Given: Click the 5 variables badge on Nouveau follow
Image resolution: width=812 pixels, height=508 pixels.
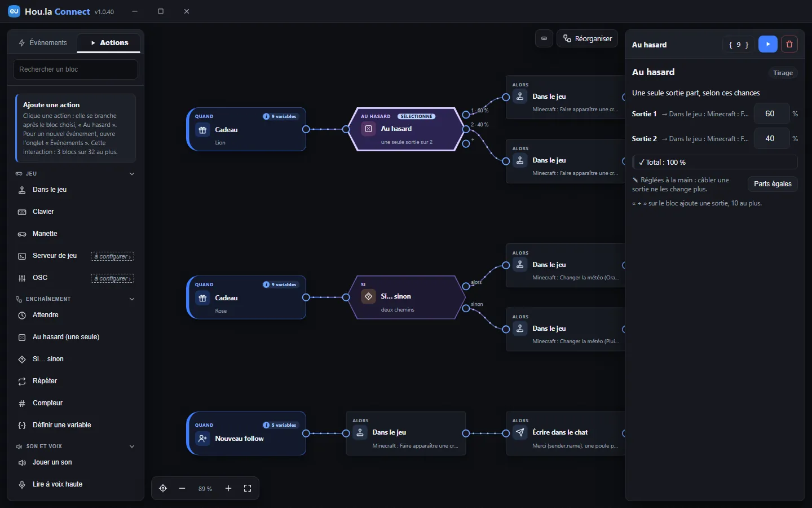Looking at the screenshot, I should pos(280,425).
